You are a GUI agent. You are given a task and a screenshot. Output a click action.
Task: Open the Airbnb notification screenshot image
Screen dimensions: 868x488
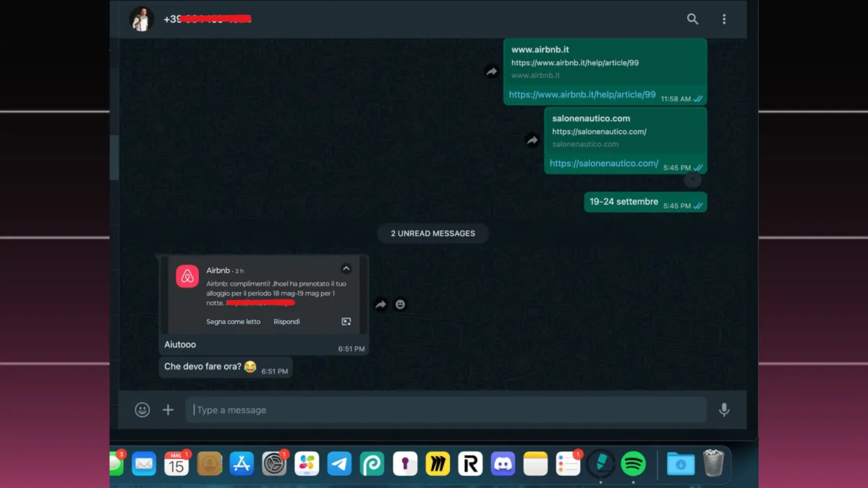(x=264, y=294)
